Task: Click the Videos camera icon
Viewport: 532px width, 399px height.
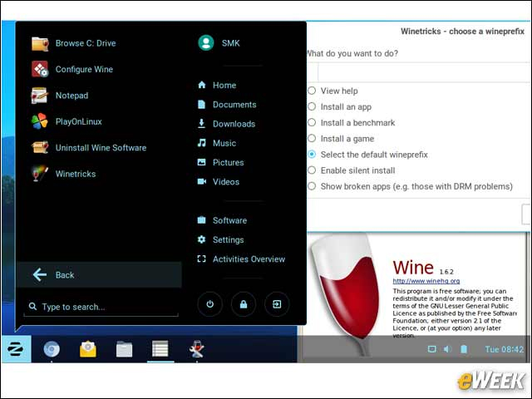Action: click(x=202, y=181)
